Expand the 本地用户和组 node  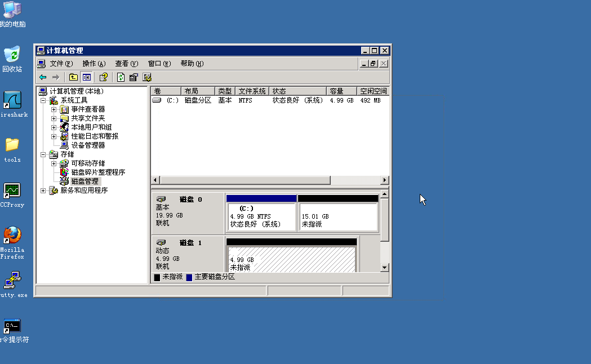[x=54, y=128]
